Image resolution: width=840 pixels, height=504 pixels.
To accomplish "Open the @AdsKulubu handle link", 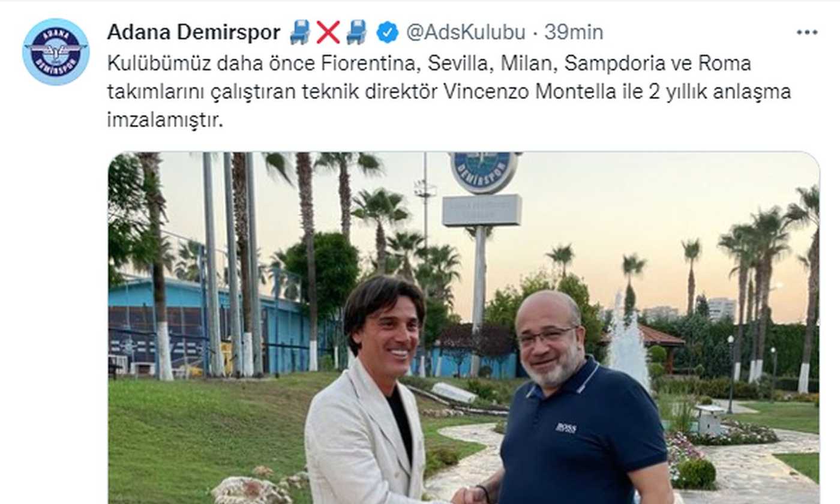I will (466, 32).
